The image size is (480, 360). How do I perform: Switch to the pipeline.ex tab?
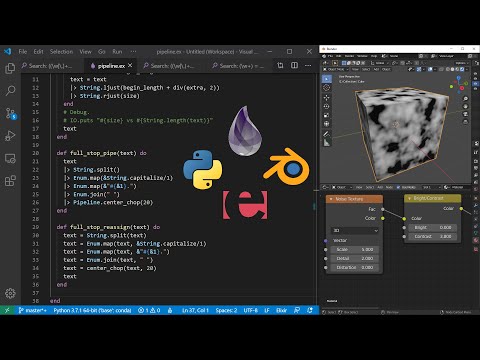coord(111,66)
